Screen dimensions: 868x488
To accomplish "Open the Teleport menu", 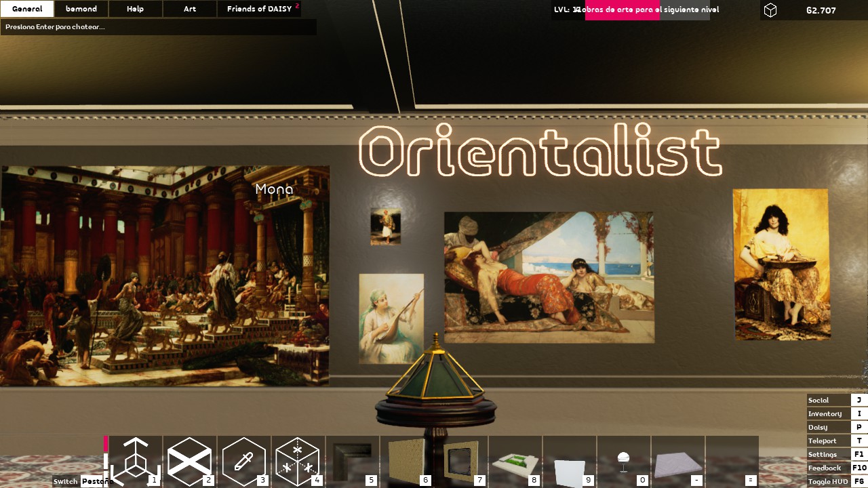I will tap(837, 441).
